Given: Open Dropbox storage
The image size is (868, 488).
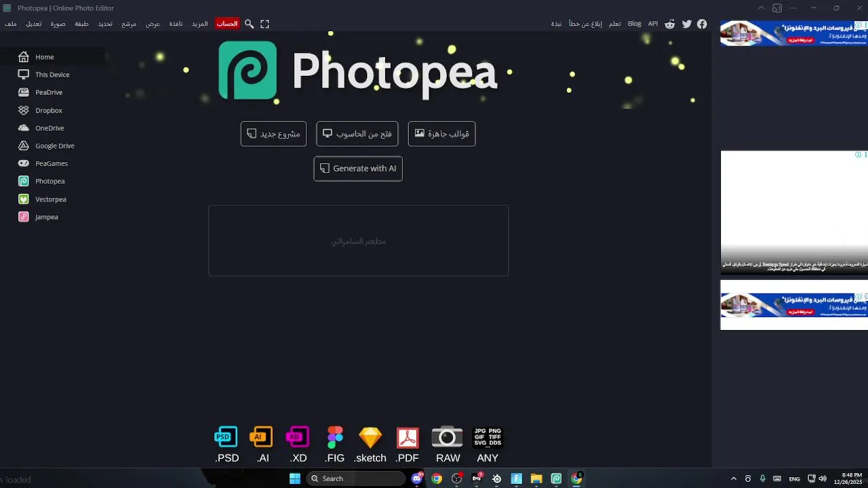Looking at the screenshot, I should (53, 110).
